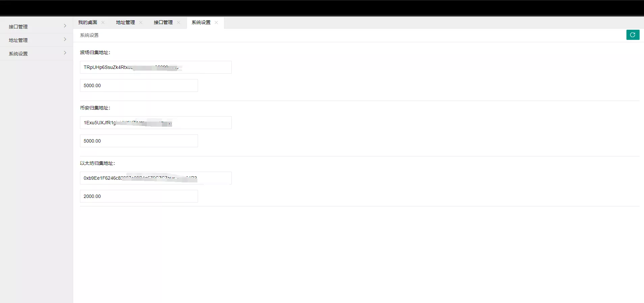Close the 地址管理 tab
This screenshot has width=644, height=303.
[x=141, y=23]
